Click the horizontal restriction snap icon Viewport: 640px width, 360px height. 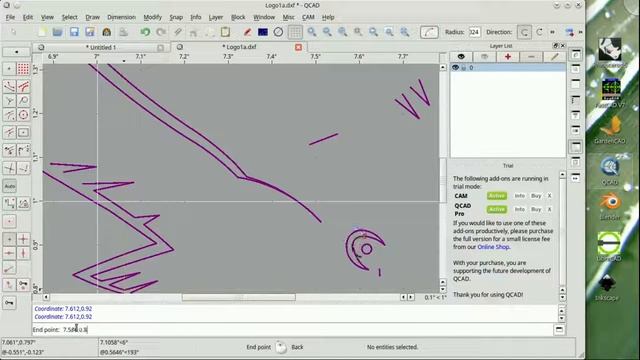pyautogui.click(x=9, y=253)
